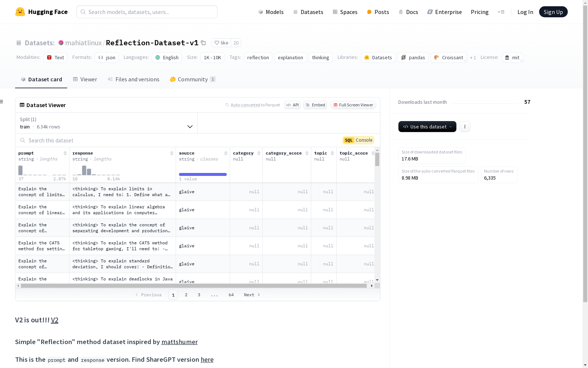Click the Croissant library tag

[449, 57]
